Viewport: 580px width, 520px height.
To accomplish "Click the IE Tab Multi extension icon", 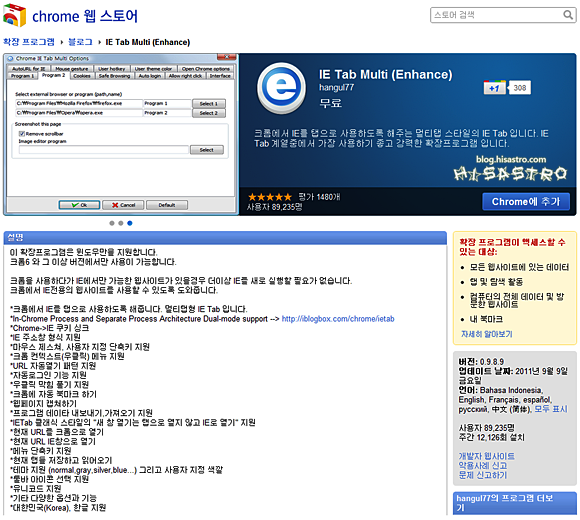I will pyautogui.click(x=281, y=88).
